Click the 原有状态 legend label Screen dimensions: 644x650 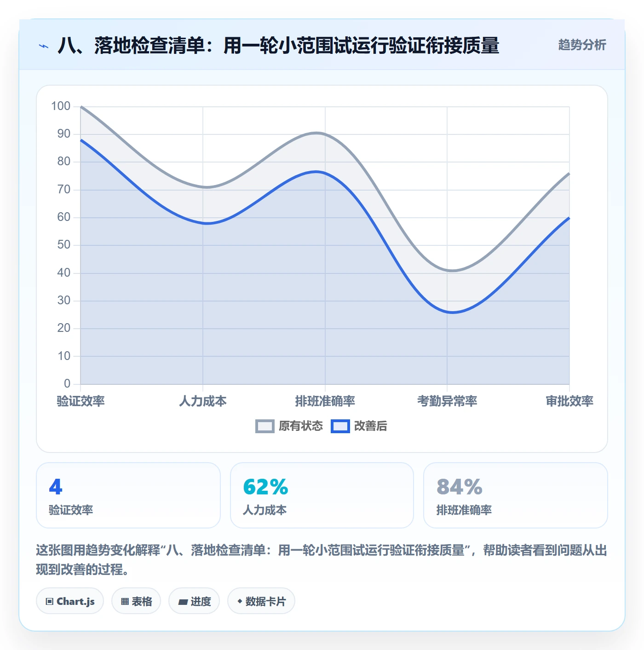point(301,426)
